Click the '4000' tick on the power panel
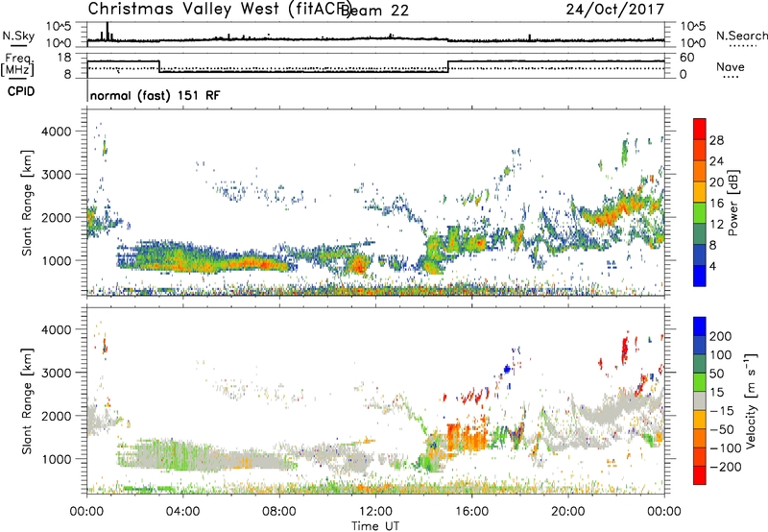 (57, 132)
